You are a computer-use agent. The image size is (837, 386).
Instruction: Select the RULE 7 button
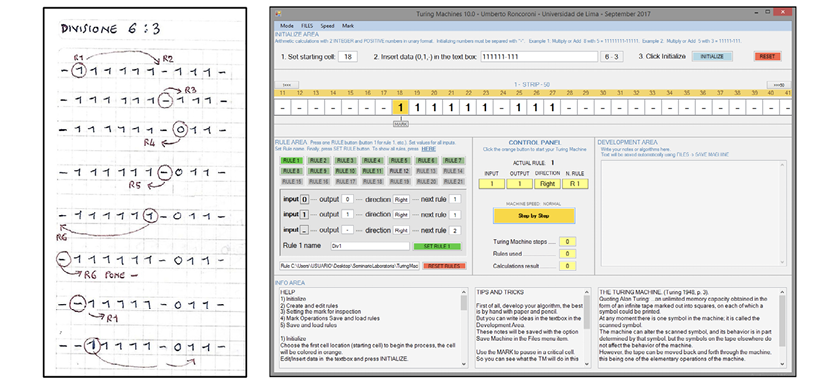pyautogui.click(x=453, y=161)
